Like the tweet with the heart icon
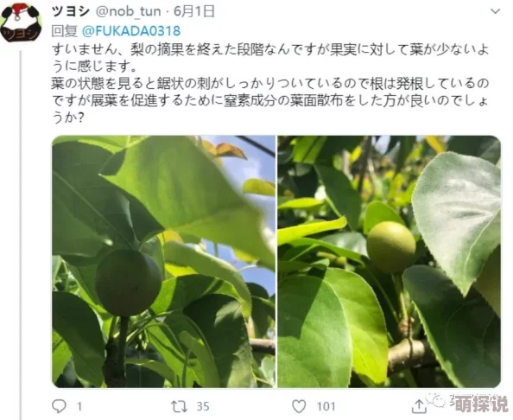513x420 pixels. click(299, 406)
